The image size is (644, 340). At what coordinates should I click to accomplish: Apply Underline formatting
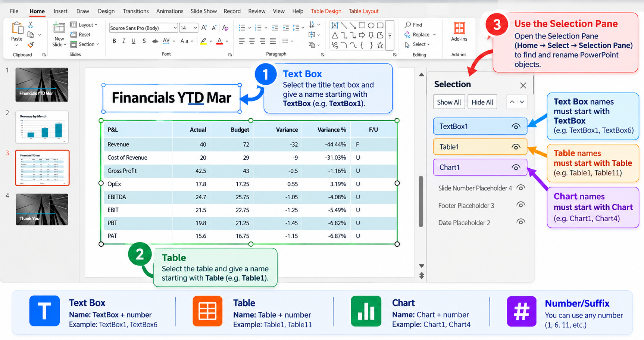click(x=134, y=41)
